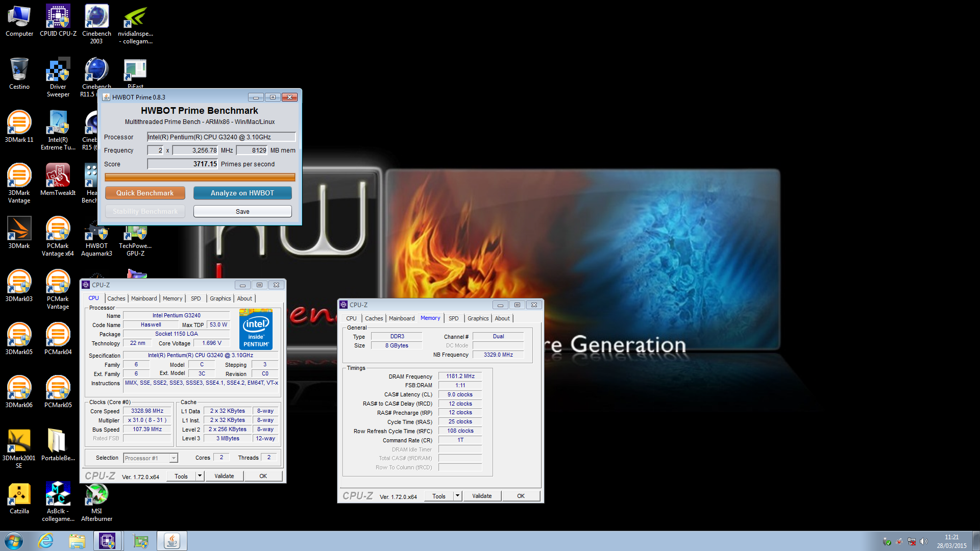Click Core Speed value 3328.98 MHz
Screen dimensions: 980x551
click(x=147, y=411)
